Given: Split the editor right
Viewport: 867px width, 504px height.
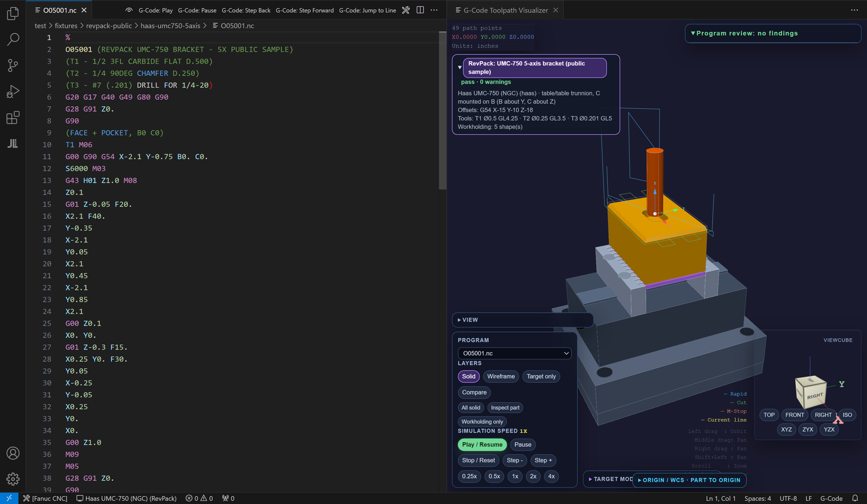Looking at the screenshot, I should tap(420, 10).
